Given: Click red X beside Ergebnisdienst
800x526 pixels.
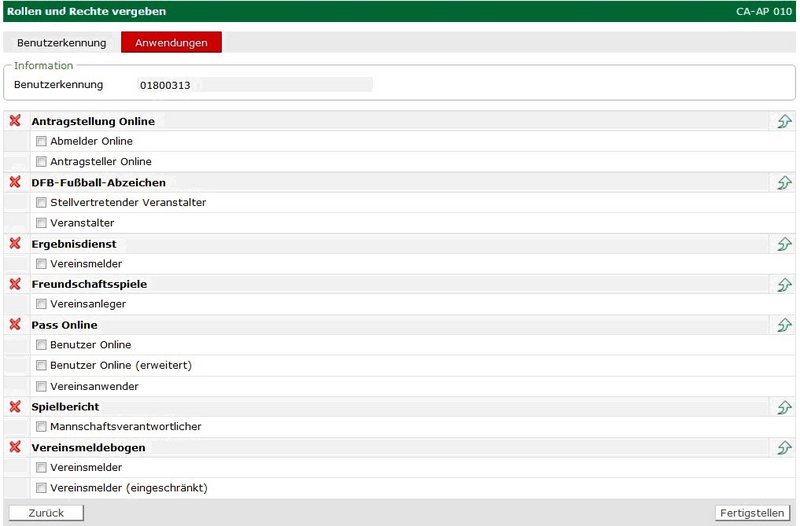Looking at the screenshot, I should pos(15,243).
